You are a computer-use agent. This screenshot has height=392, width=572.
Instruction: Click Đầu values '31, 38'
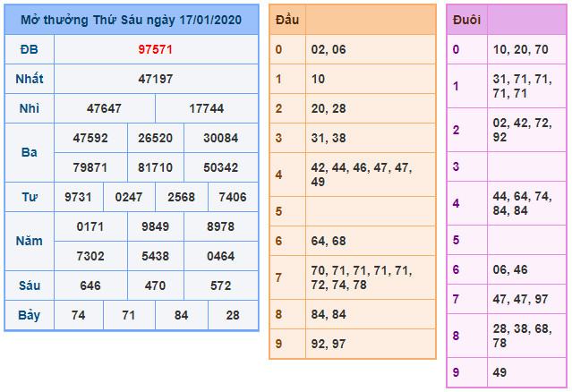[329, 138]
